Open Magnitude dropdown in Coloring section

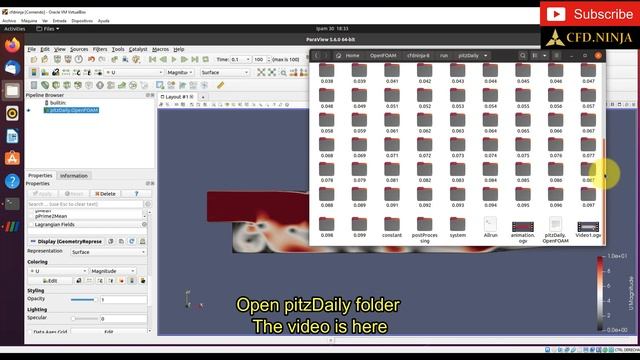point(113,271)
